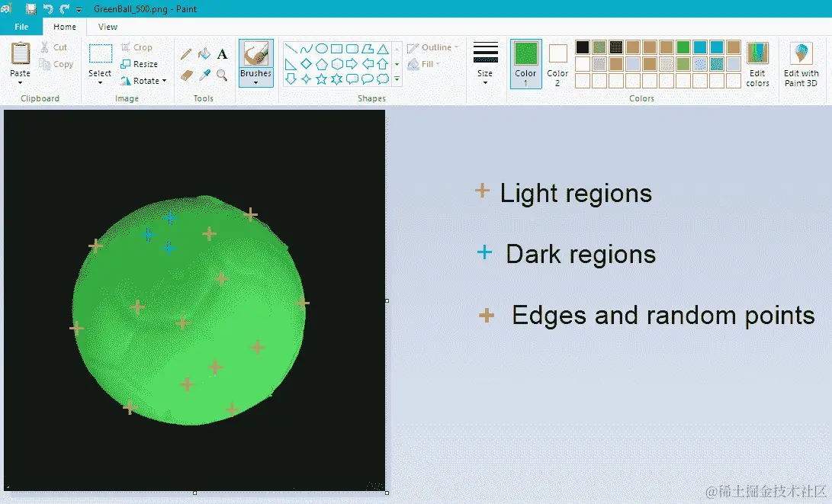The height and width of the screenshot is (504, 832).
Task: Open the shape Outline dropdown
Action: pos(432,48)
